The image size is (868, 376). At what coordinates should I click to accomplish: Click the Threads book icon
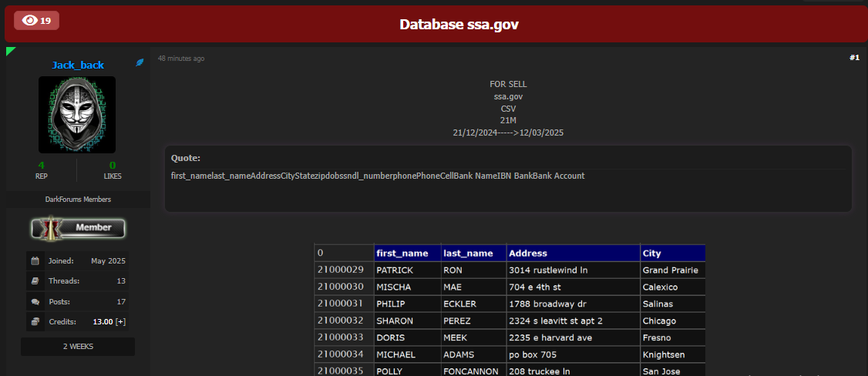coord(35,281)
